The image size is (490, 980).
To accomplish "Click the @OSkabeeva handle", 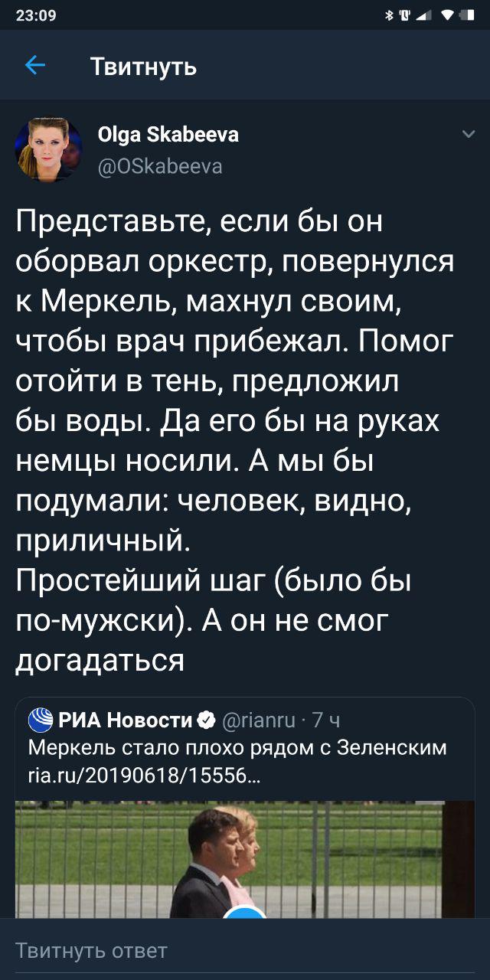I will pos(160,166).
